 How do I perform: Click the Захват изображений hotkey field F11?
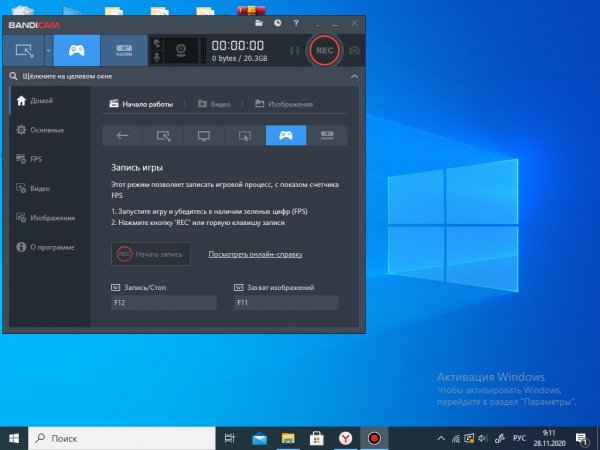click(x=286, y=302)
